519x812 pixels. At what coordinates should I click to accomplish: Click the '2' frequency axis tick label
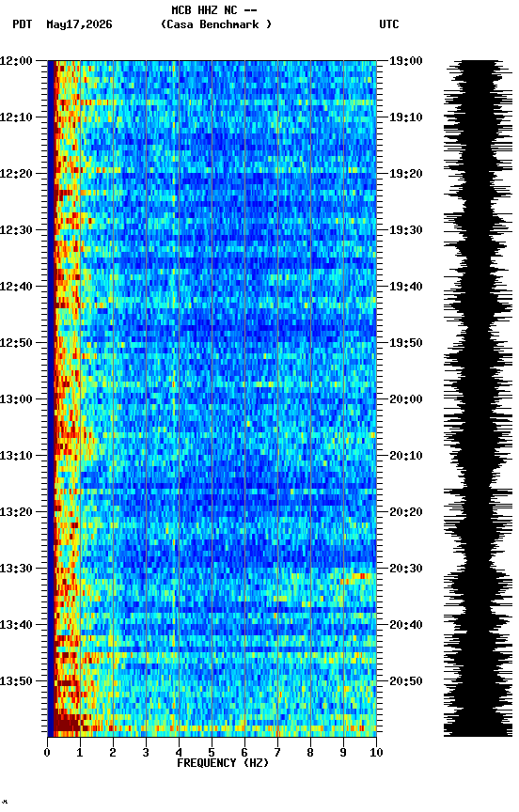click(113, 753)
